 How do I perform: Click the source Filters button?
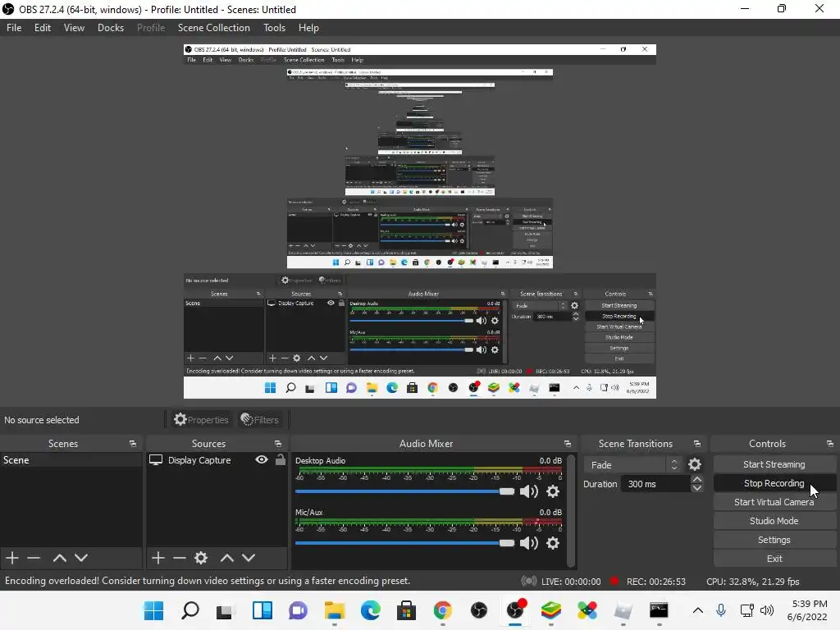click(260, 419)
